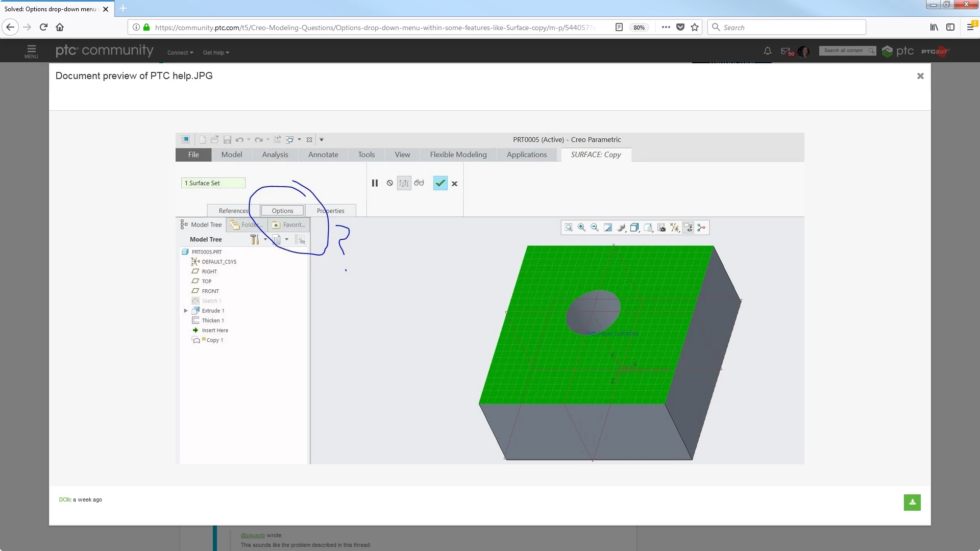Toggle reader view icon

619,28
